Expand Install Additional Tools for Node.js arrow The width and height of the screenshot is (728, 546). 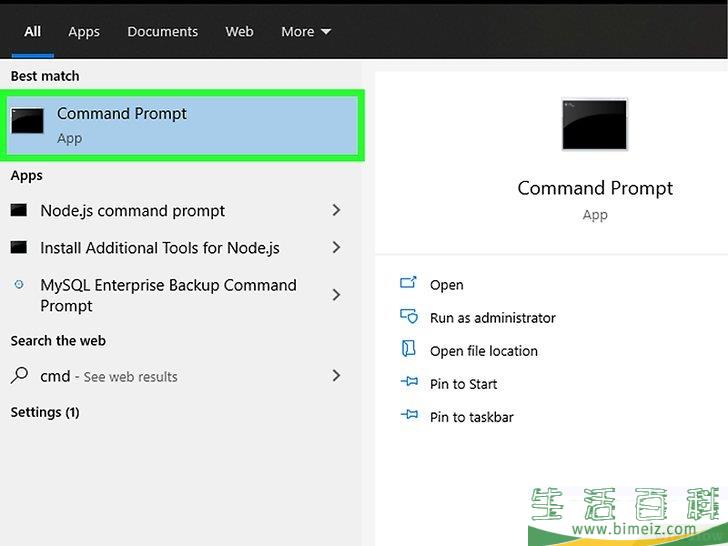(x=336, y=247)
